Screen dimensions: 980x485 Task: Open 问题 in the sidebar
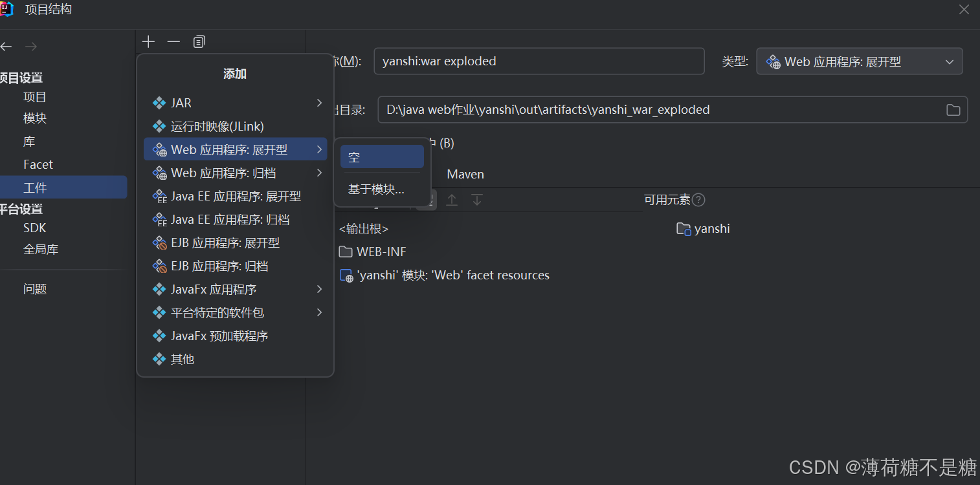(35, 289)
